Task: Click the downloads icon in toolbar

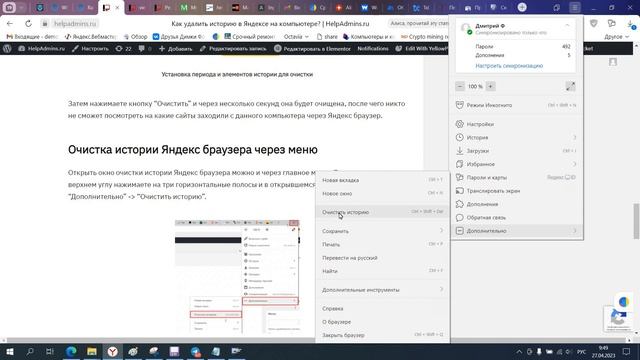Action: point(631,24)
